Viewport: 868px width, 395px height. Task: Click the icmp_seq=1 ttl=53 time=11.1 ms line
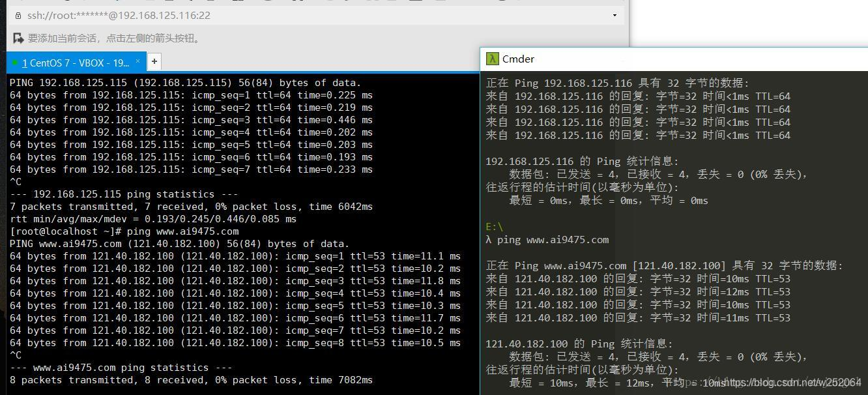(x=235, y=256)
